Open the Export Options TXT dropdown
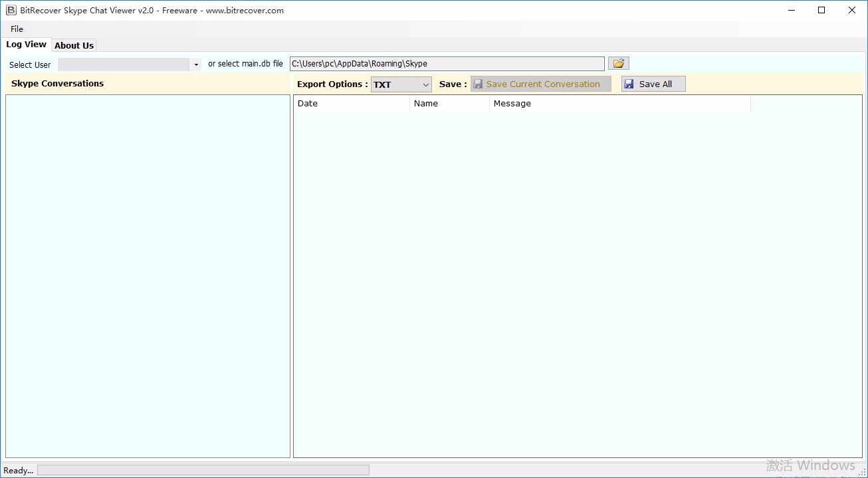Viewport: 868px width, 478px height. [401, 84]
